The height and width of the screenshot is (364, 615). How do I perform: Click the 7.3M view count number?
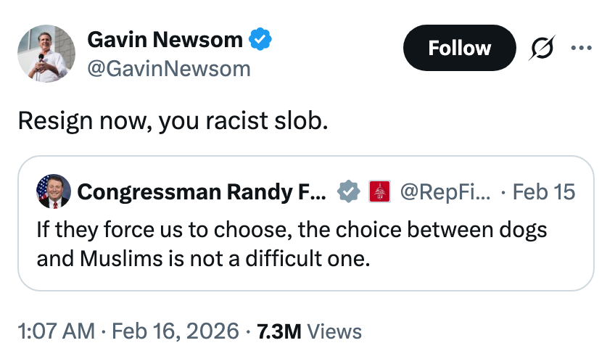(278, 331)
